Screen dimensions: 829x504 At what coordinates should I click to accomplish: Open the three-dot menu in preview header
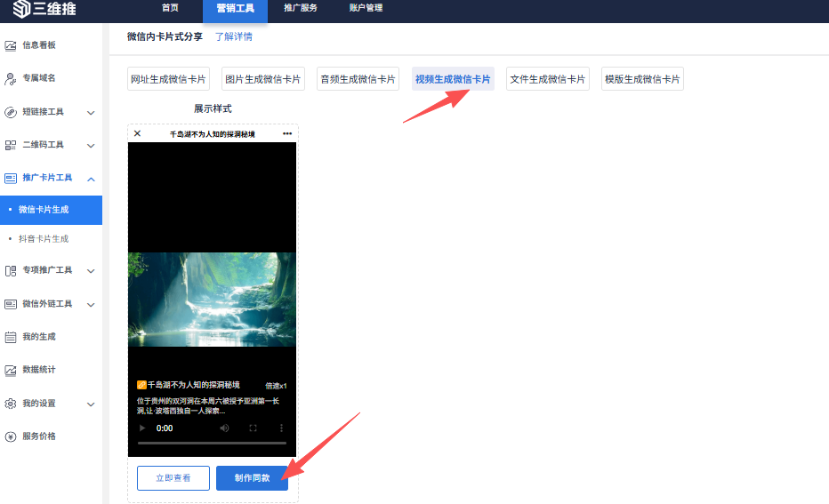click(x=287, y=133)
